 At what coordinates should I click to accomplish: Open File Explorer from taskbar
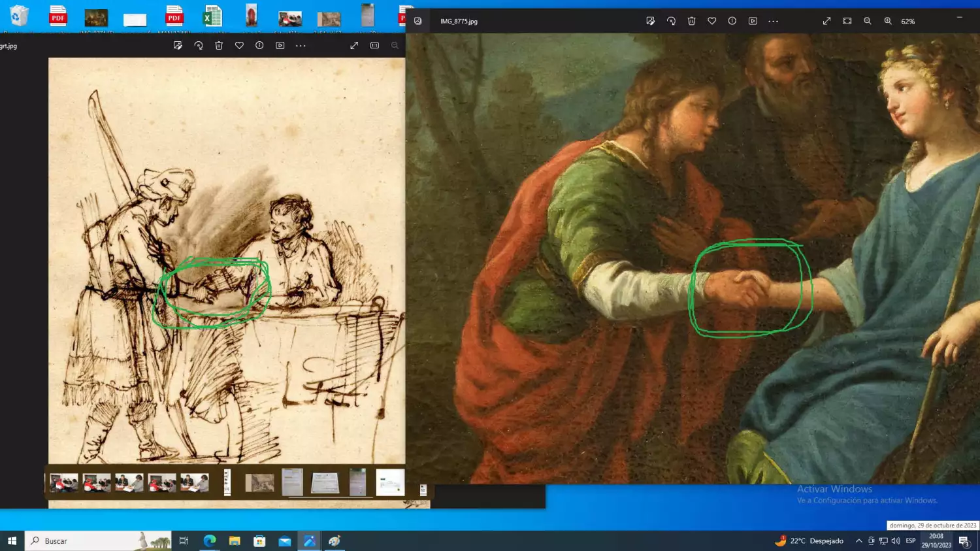click(235, 541)
